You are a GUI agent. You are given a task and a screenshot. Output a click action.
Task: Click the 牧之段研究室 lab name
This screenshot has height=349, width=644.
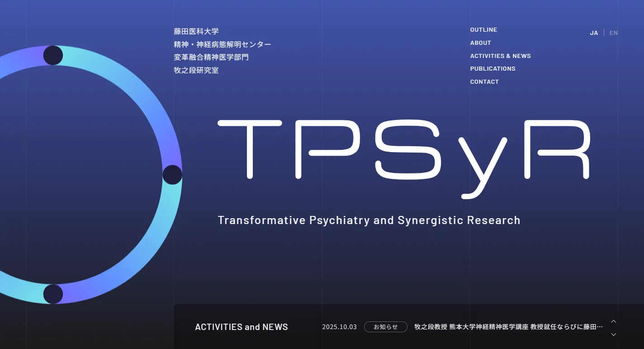click(196, 71)
